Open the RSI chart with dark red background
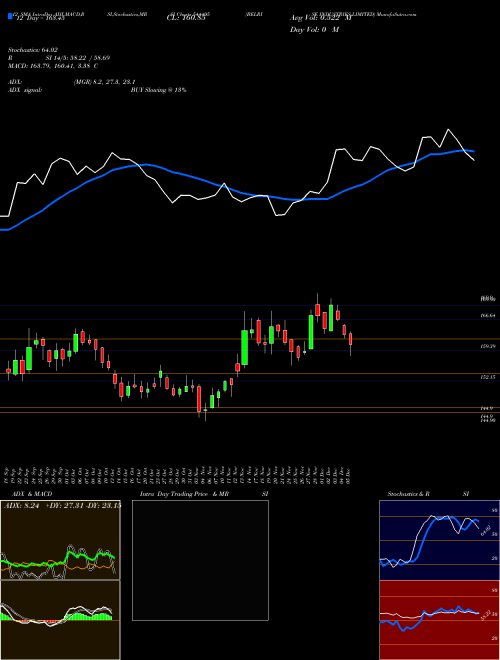Screen dimensions: 500x660 point(439,620)
